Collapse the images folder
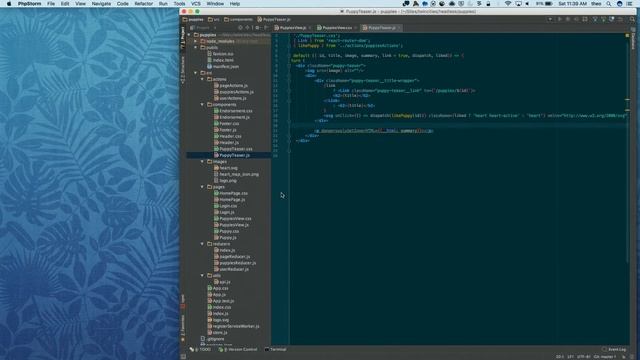This screenshot has width=640, height=360. [x=202, y=162]
